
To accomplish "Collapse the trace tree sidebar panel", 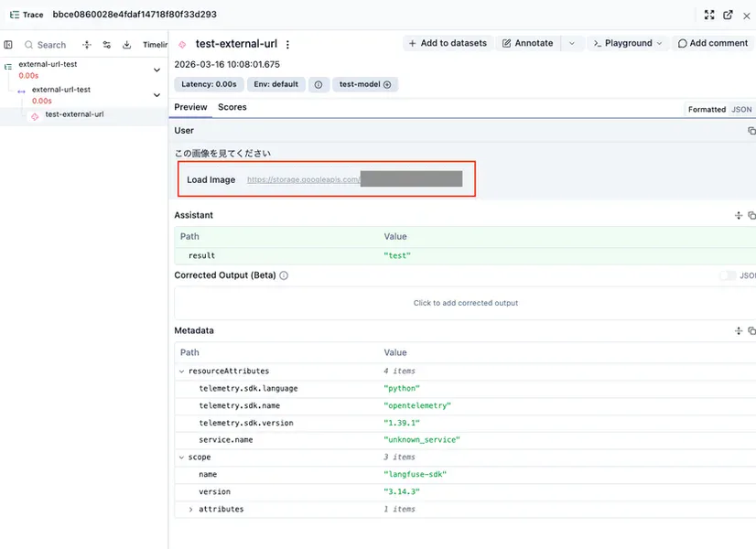I will [8, 44].
